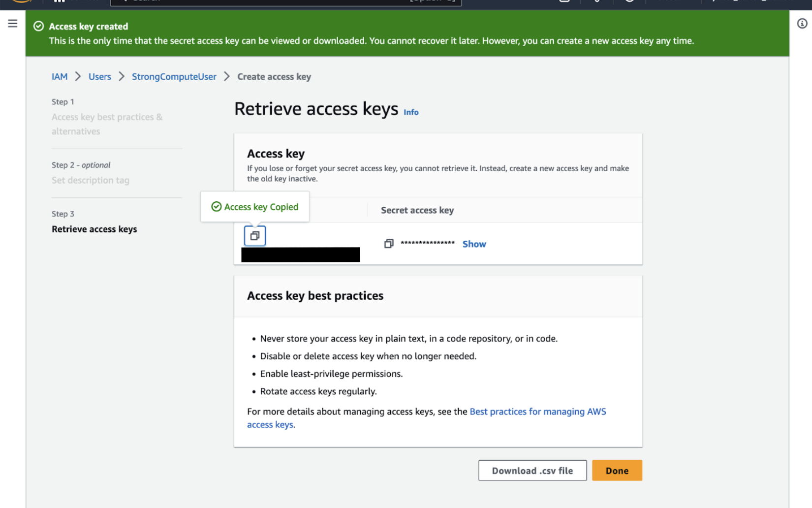Viewport: 812px width, 508px height.
Task: Select Step 3 Retrieve access keys
Action: coord(94,229)
